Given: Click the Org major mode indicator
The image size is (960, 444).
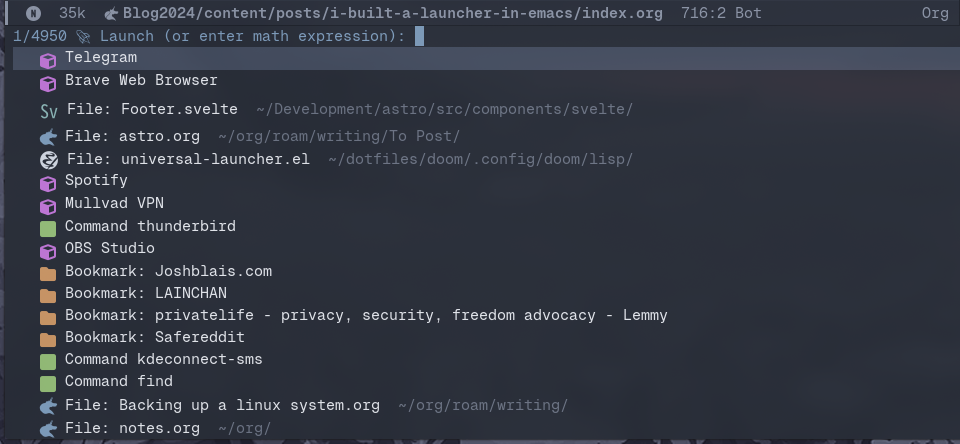Looking at the screenshot, I should [935, 13].
